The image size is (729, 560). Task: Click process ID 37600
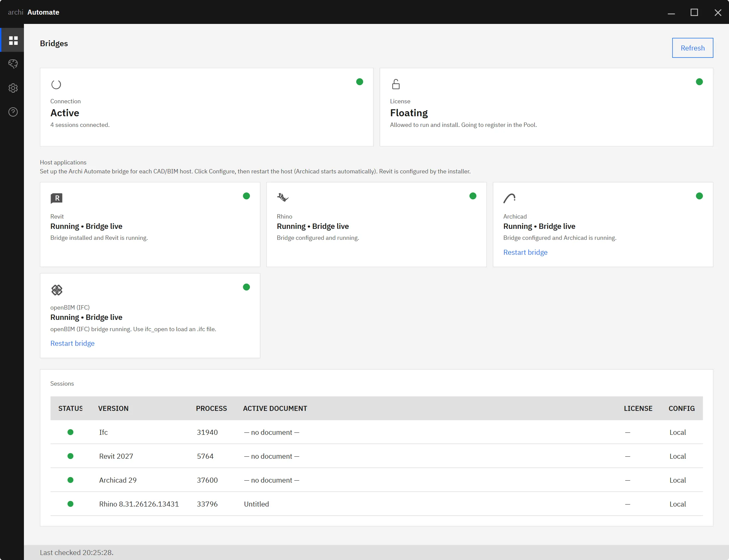(207, 480)
